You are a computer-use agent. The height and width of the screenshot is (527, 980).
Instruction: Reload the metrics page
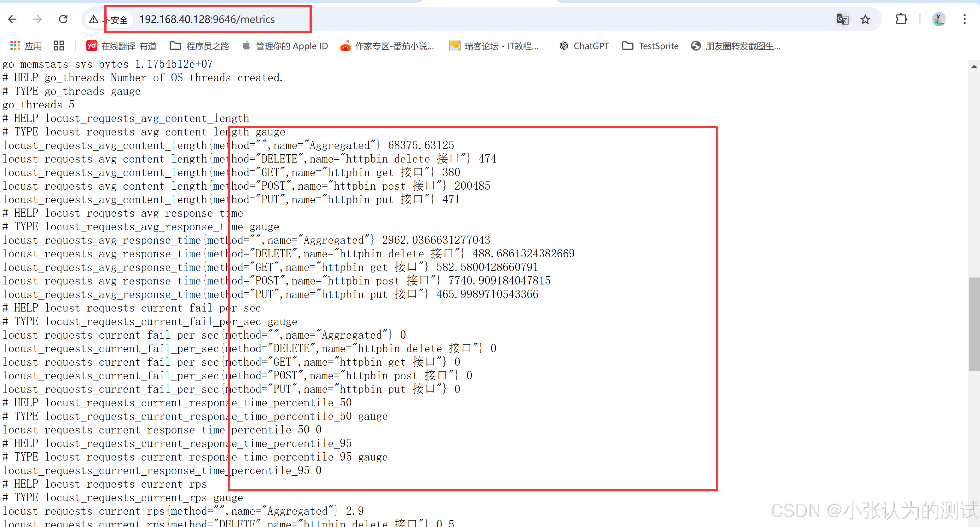click(63, 20)
